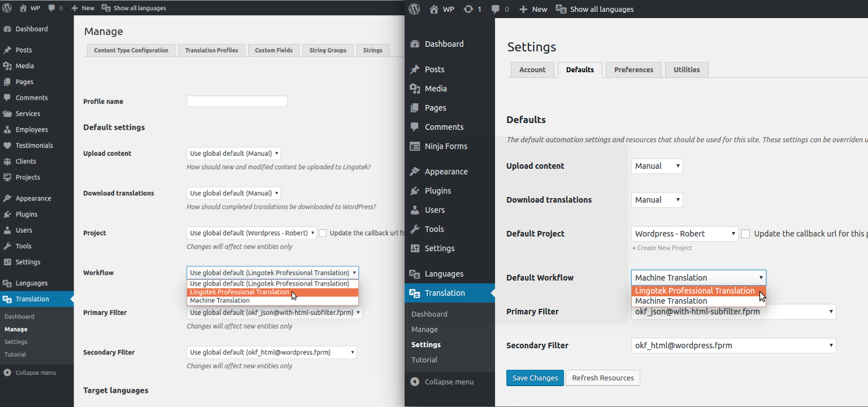
Task: Click the Save Changes button
Action: coord(535,378)
